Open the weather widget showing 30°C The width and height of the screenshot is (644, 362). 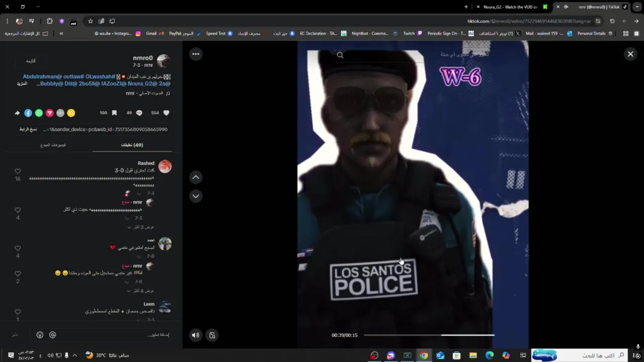107,355
